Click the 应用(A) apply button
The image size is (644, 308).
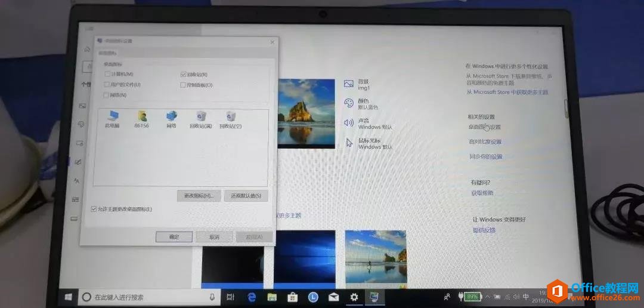254,237
